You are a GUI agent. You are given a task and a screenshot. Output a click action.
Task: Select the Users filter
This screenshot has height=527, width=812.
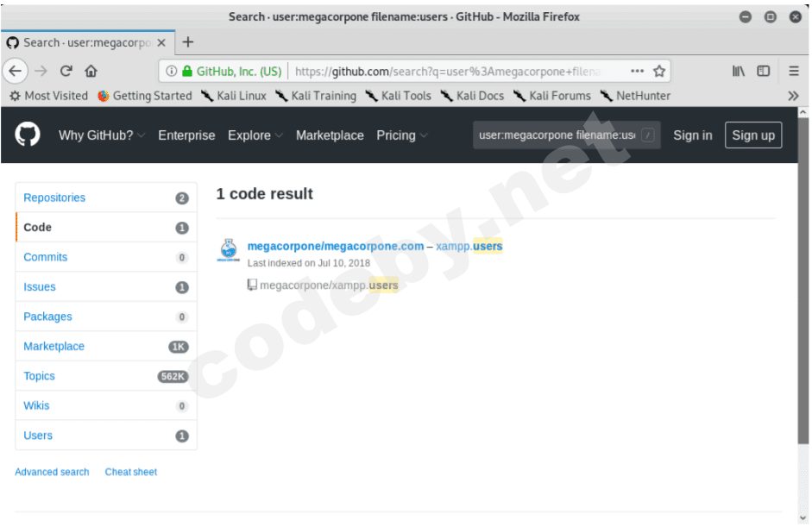[x=106, y=436]
